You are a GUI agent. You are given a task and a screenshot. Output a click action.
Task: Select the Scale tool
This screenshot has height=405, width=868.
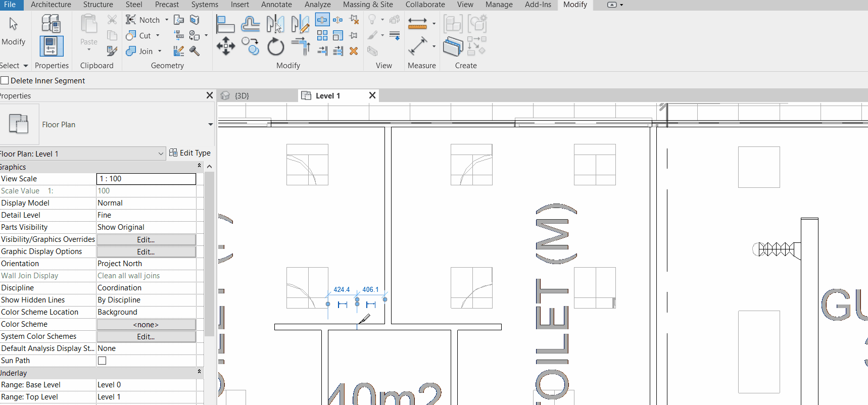338,35
